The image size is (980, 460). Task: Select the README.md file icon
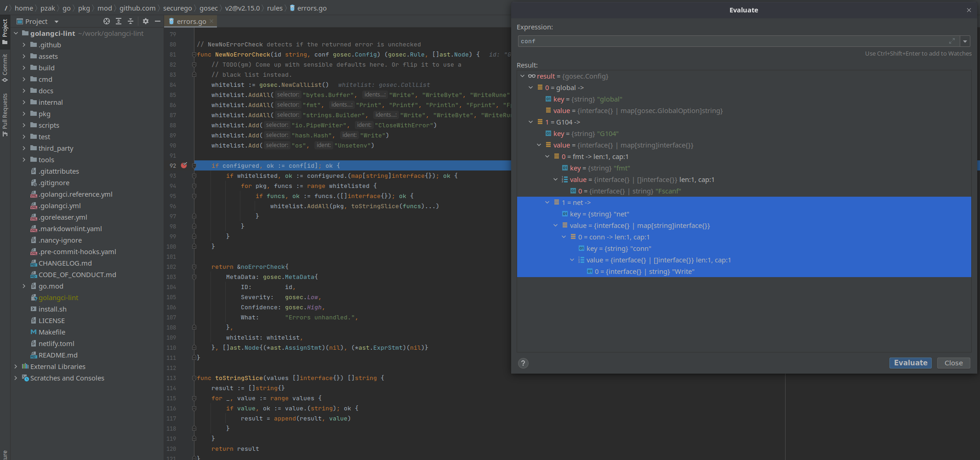tap(34, 355)
